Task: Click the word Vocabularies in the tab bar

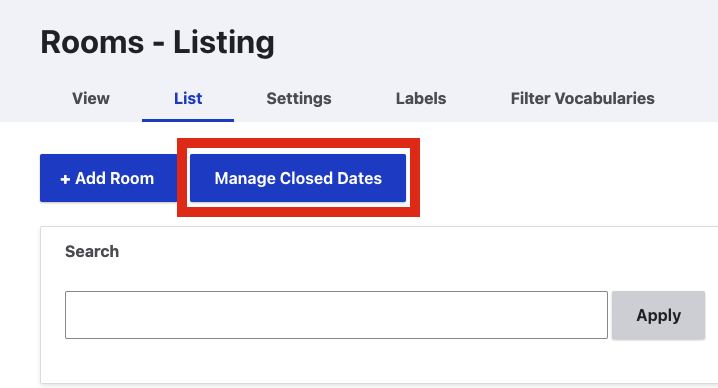Action: pos(605,98)
